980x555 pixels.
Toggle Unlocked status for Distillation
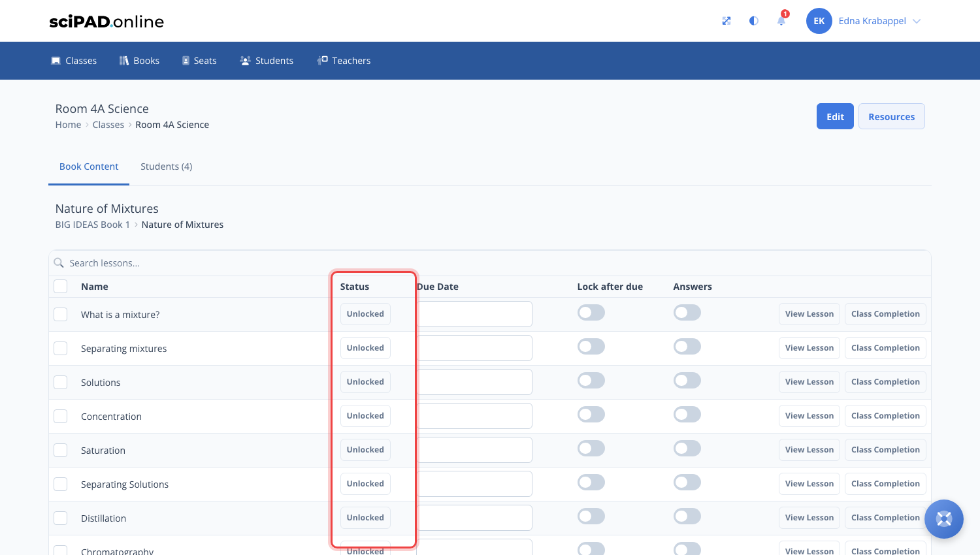tap(365, 518)
